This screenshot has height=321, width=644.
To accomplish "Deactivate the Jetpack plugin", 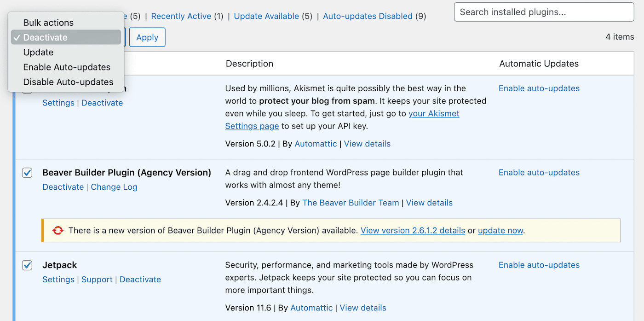I will pos(140,279).
